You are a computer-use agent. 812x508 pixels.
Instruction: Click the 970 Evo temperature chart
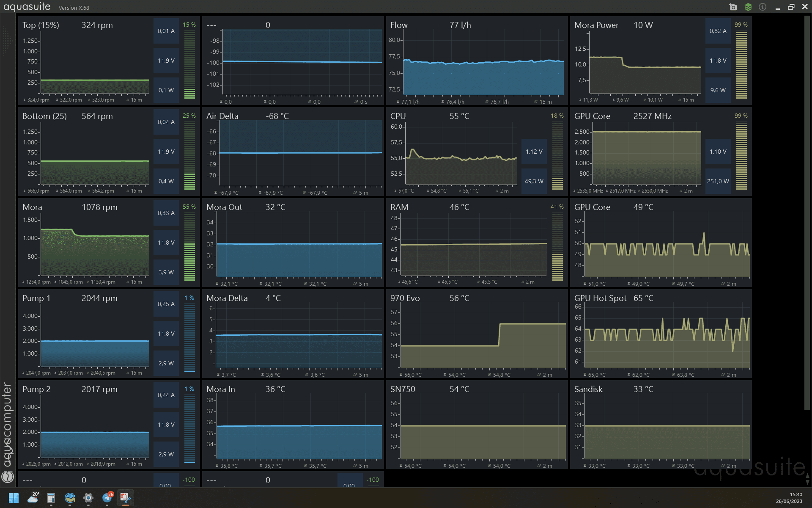point(483,339)
